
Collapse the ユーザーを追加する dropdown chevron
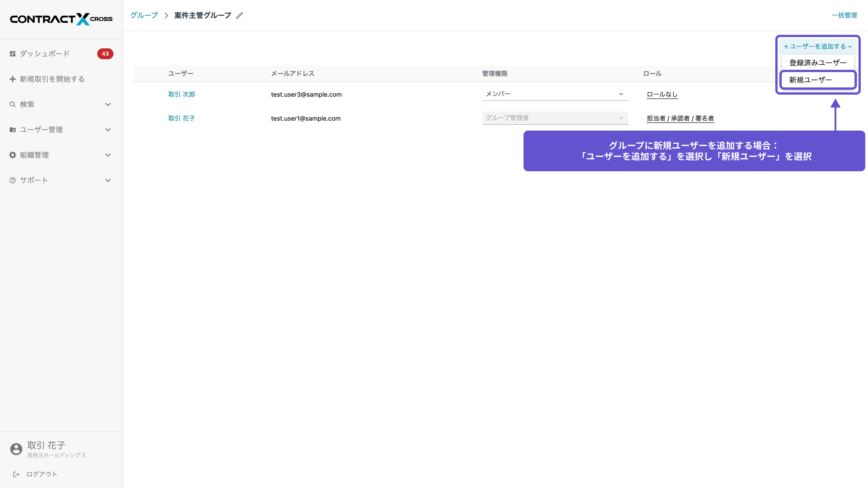tap(850, 47)
